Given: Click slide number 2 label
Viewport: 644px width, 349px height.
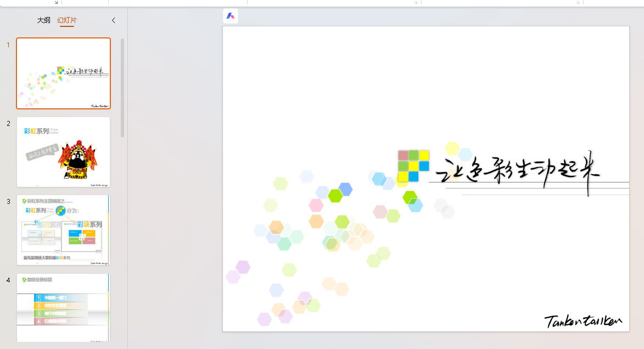Looking at the screenshot, I should [x=8, y=123].
